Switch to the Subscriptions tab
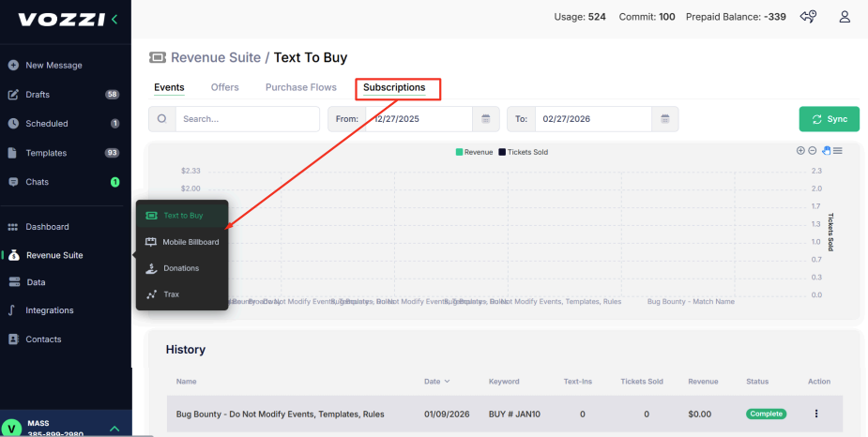This screenshot has height=437, width=868. point(394,87)
